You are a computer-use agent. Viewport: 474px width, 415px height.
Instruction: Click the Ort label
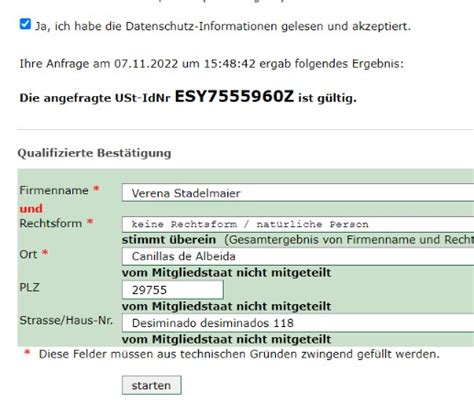tap(28, 254)
